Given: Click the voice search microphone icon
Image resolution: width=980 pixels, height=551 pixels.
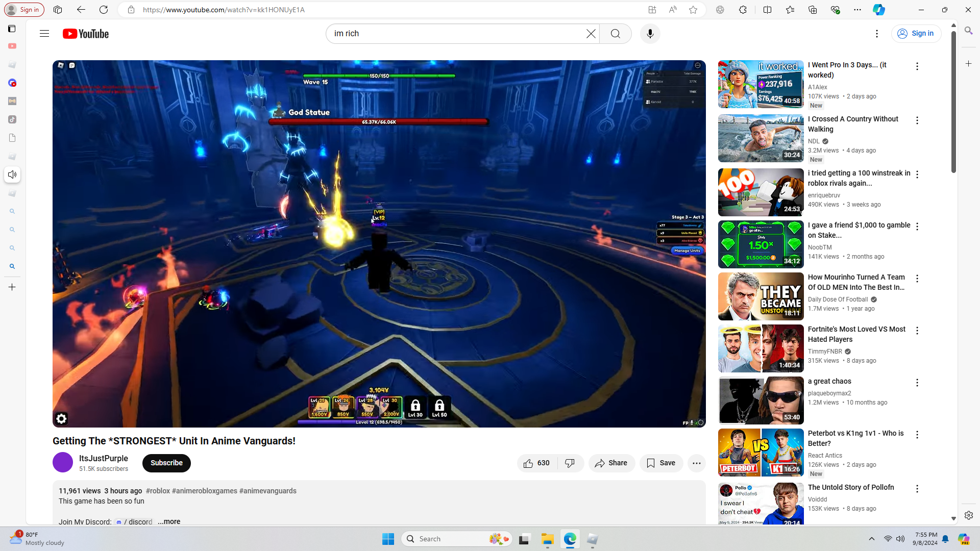Looking at the screenshot, I should coord(650,34).
